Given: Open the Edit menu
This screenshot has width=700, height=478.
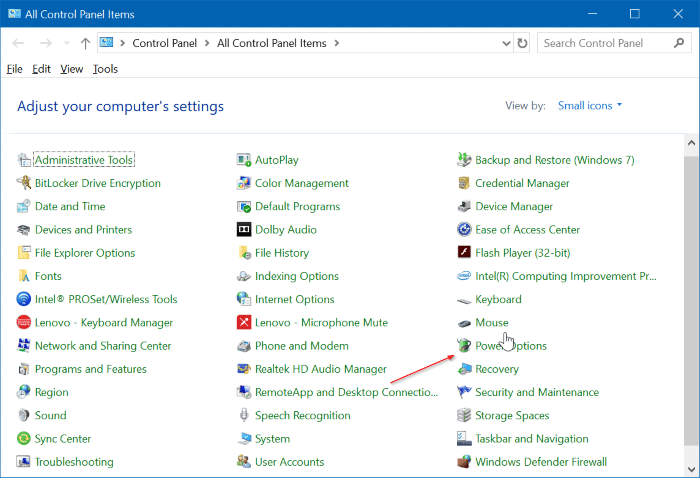Looking at the screenshot, I should (x=41, y=69).
